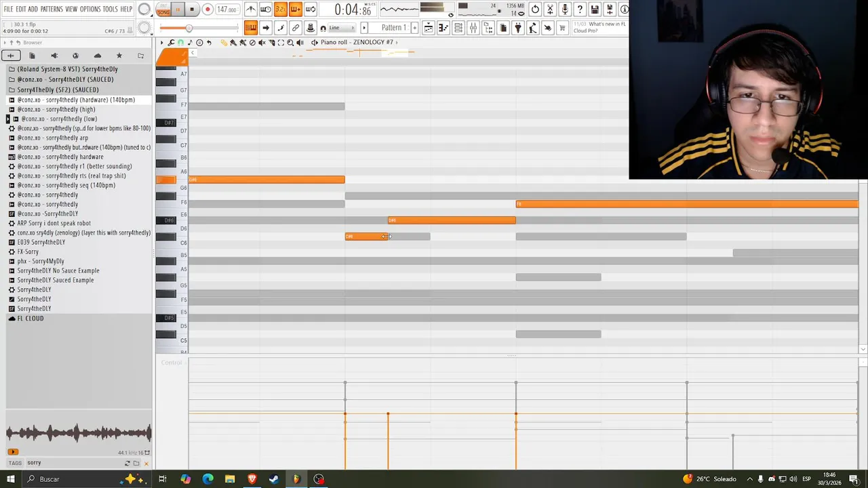
Task: Open the shopping cart content library
Action: point(562,28)
